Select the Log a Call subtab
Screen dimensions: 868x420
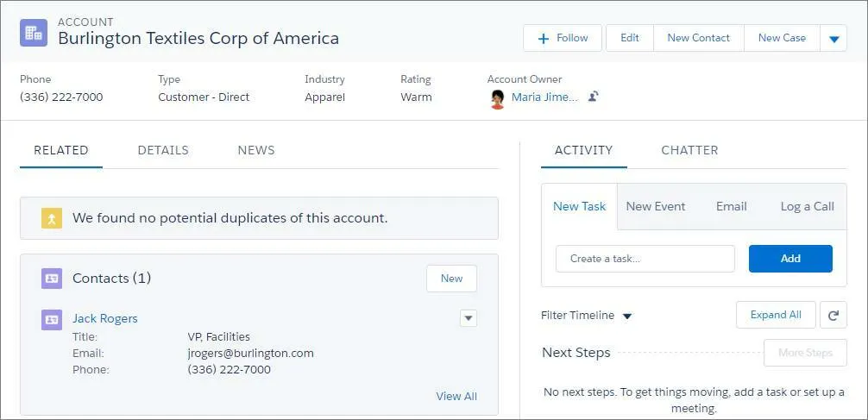pos(807,206)
